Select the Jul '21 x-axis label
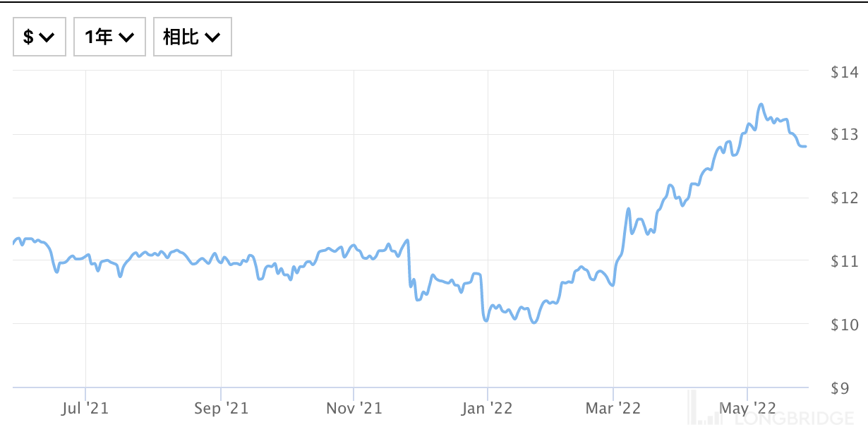868x439 pixels. coord(85,408)
